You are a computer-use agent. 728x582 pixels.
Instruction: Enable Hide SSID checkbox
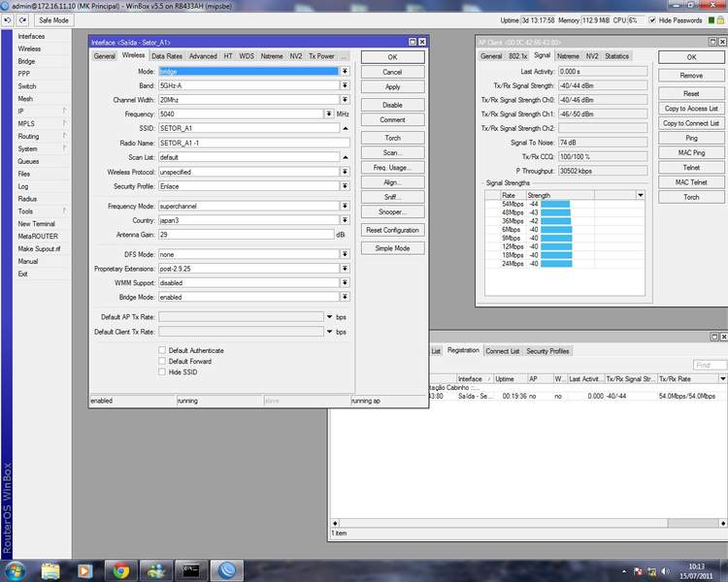click(x=162, y=372)
